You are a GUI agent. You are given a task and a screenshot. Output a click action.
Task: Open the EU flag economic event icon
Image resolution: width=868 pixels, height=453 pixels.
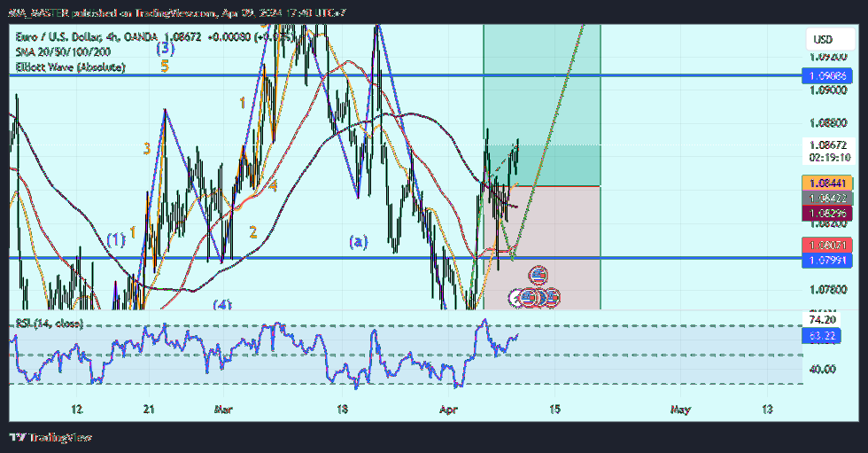540,298
